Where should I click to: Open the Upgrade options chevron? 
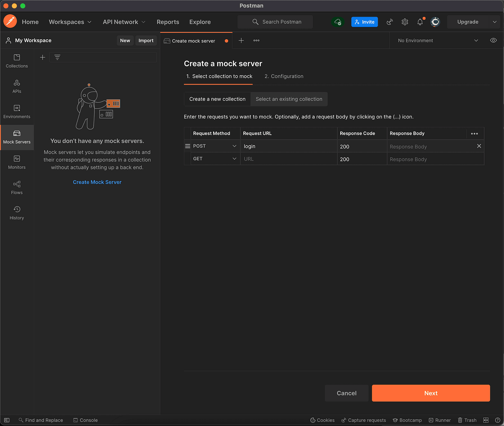click(495, 22)
